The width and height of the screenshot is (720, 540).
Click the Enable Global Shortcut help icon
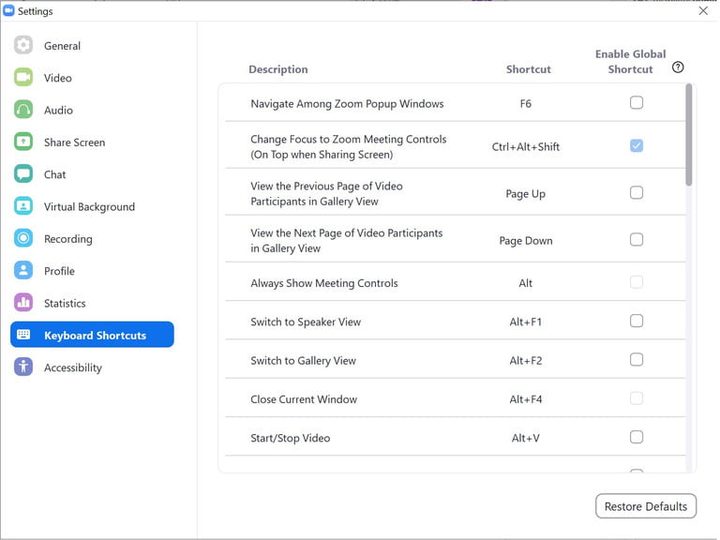pyautogui.click(x=678, y=68)
